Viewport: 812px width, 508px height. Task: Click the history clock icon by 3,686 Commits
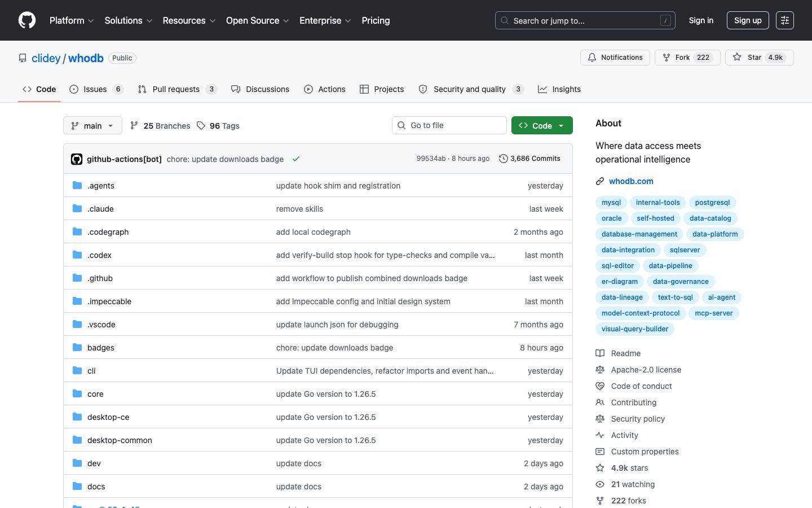click(504, 159)
